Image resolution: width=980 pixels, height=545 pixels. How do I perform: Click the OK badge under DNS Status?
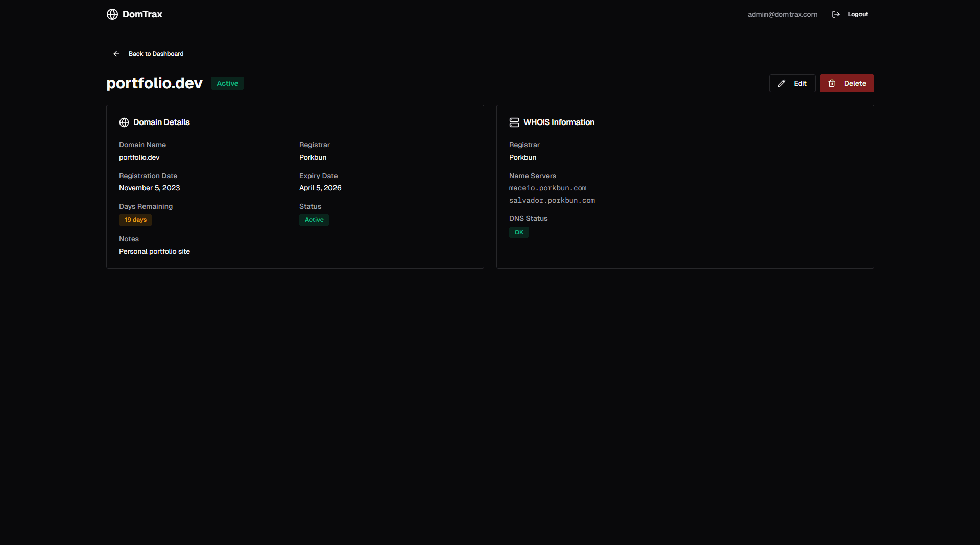pyautogui.click(x=519, y=232)
